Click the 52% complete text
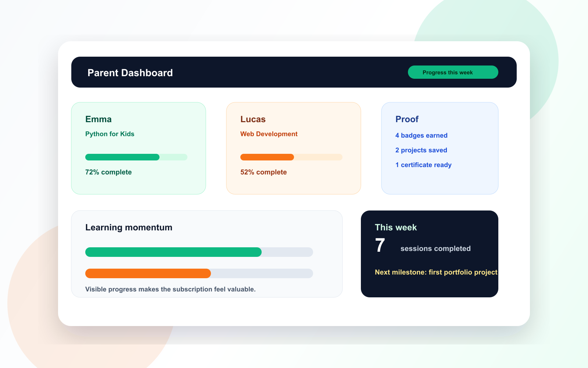The width and height of the screenshot is (588, 368). (263, 172)
